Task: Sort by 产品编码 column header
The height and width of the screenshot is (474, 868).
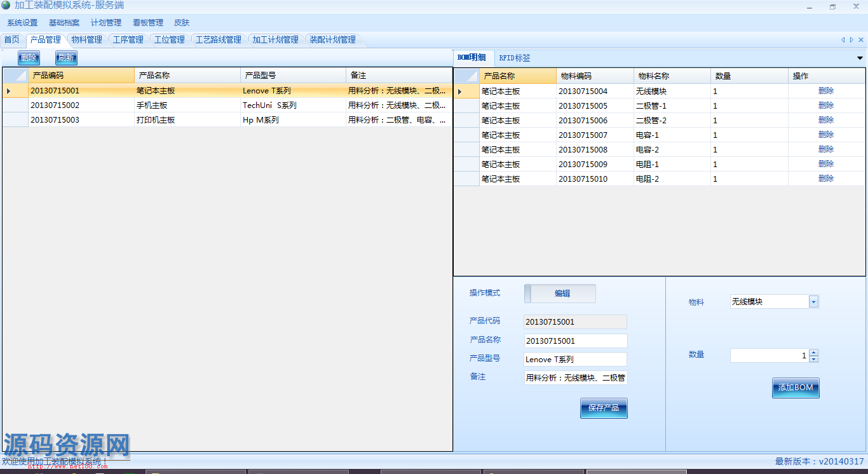Action: click(x=81, y=76)
